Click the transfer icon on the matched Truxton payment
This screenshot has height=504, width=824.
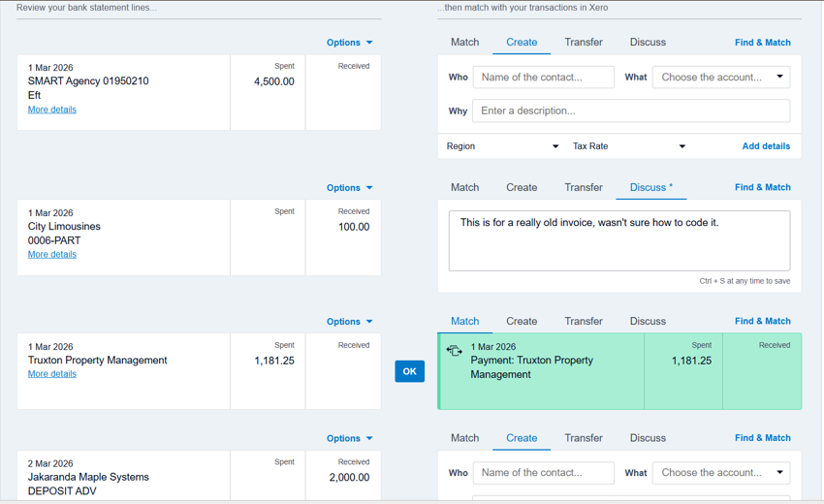click(454, 351)
